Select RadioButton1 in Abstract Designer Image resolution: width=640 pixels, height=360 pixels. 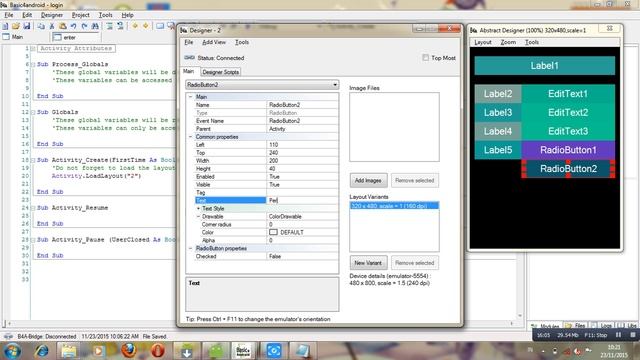pos(568,150)
